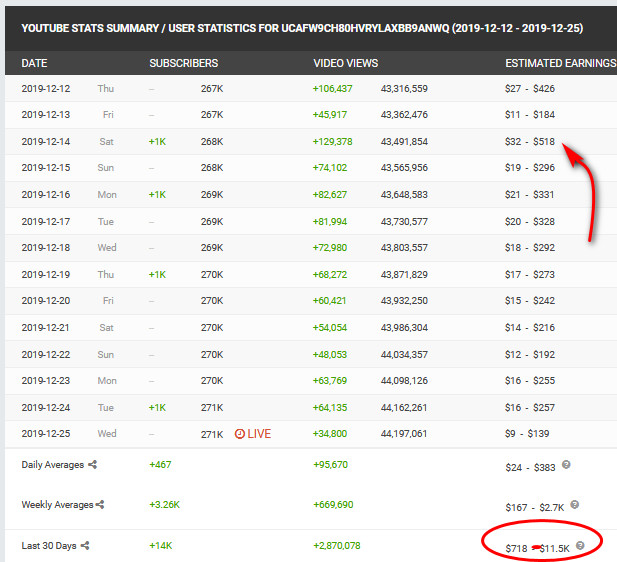Click the SUBSCRIBERS column header

click(x=183, y=63)
